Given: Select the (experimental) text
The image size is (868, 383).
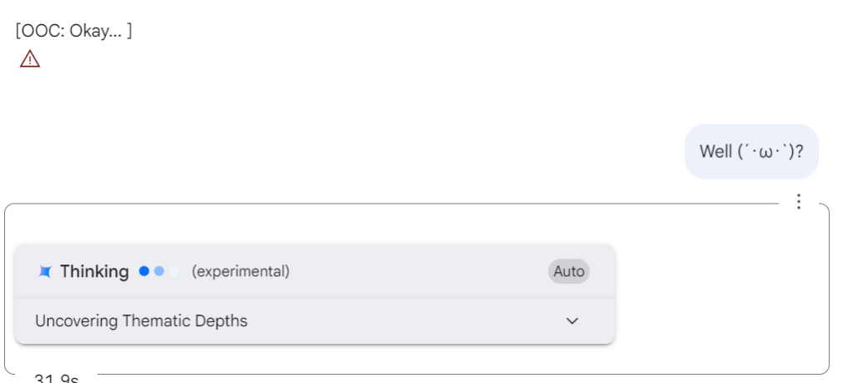Looking at the screenshot, I should click(x=241, y=271).
